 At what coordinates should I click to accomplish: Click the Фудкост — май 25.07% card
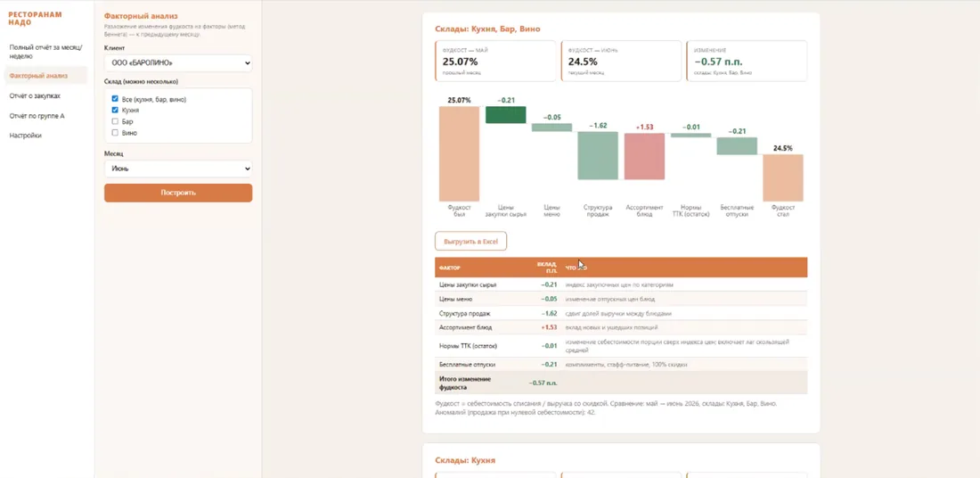(x=495, y=62)
